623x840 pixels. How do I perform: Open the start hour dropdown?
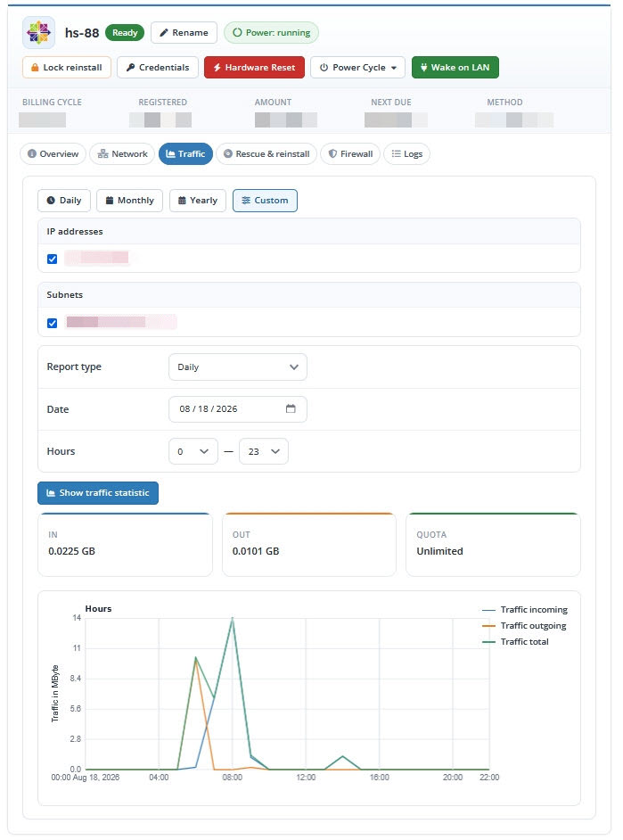coord(193,451)
